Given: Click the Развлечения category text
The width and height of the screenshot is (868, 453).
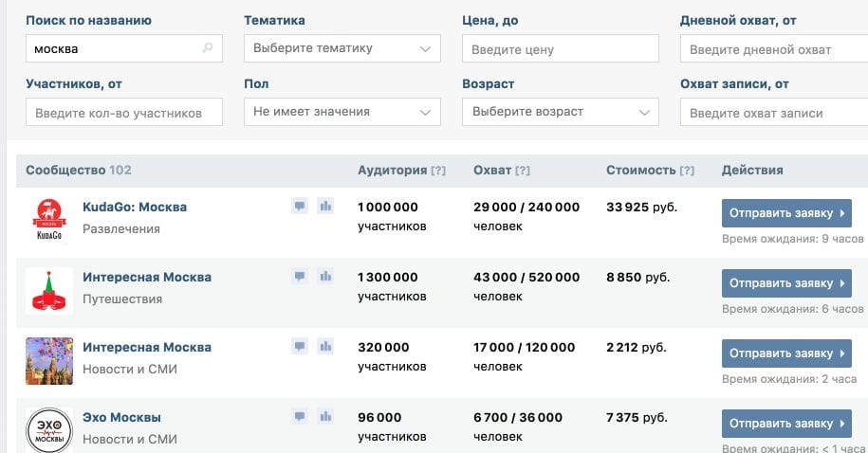Looking at the screenshot, I should [121, 229].
